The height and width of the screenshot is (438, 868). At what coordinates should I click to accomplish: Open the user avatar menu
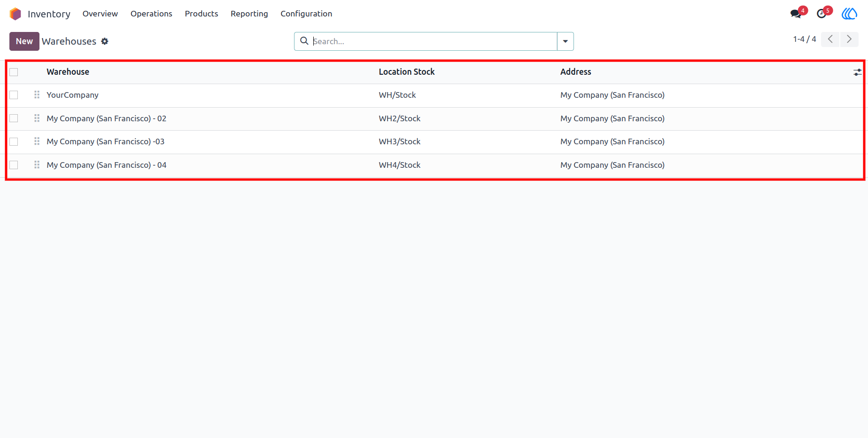pyautogui.click(x=849, y=14)
